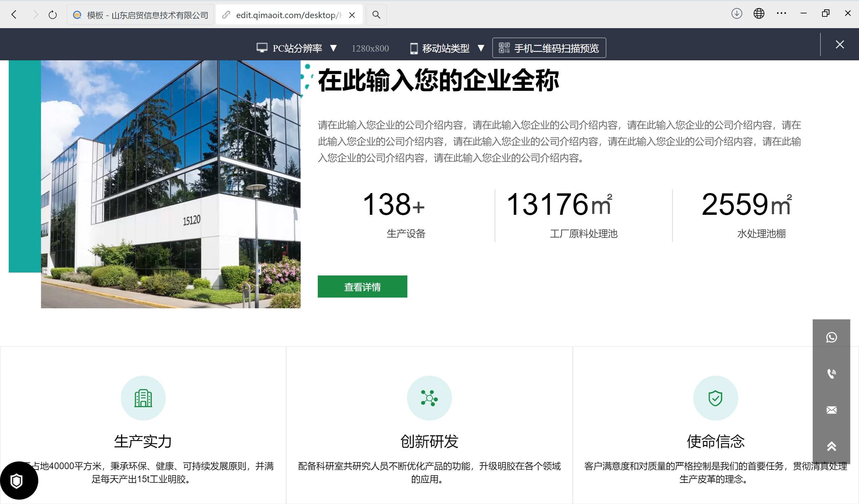Click the molecule icon above 创新研发
The width and height of the screenshot is (859, 504).
(429, 398)
